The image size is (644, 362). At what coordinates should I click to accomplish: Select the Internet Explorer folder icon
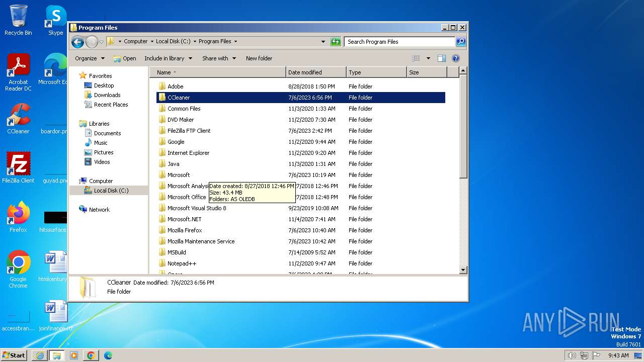click(x=162, y=153)
